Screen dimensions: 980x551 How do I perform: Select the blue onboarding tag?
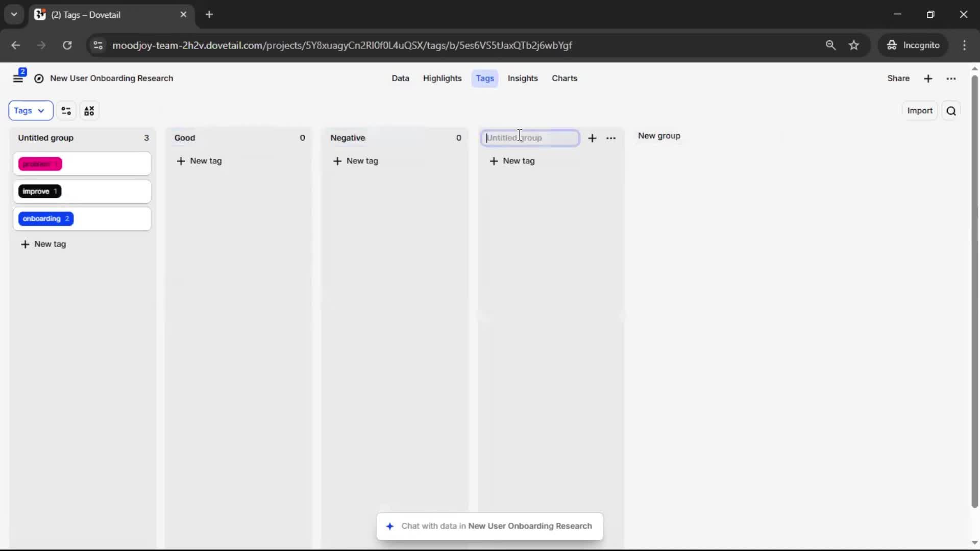pos(45,219)
